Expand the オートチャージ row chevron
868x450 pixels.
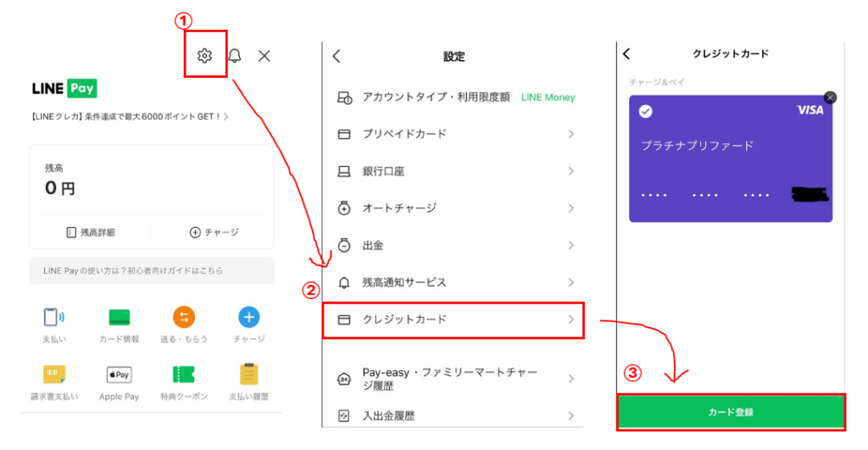[x=570, y=208]
